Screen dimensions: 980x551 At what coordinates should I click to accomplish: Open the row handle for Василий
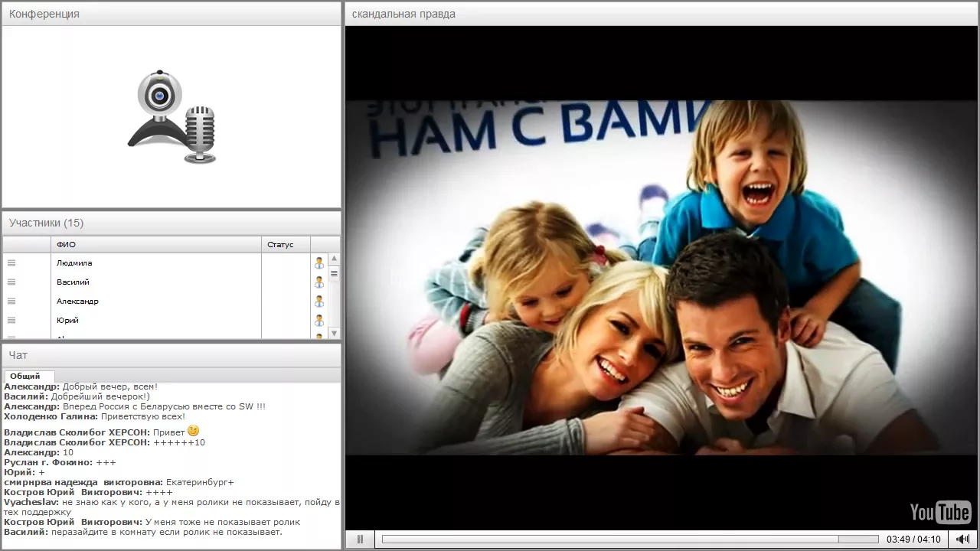click(x=11, y=282)
